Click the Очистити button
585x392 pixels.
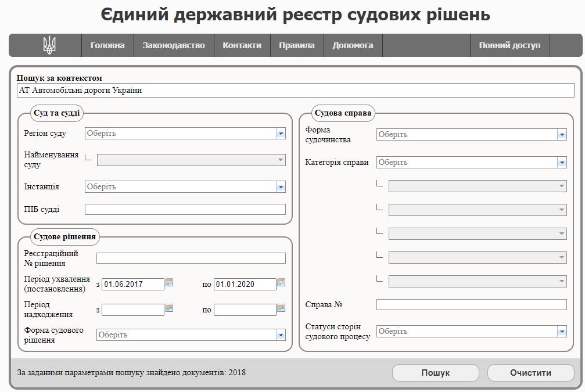coord(530,373)
